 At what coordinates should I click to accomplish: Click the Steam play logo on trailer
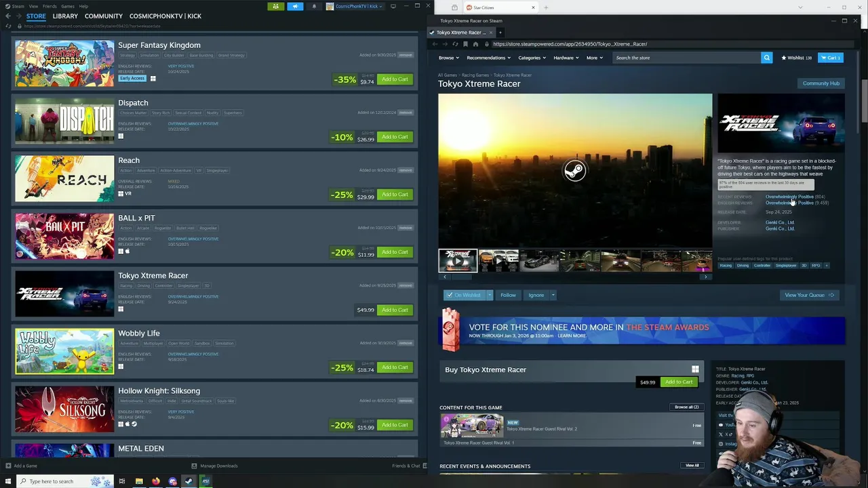pos(574,170)
